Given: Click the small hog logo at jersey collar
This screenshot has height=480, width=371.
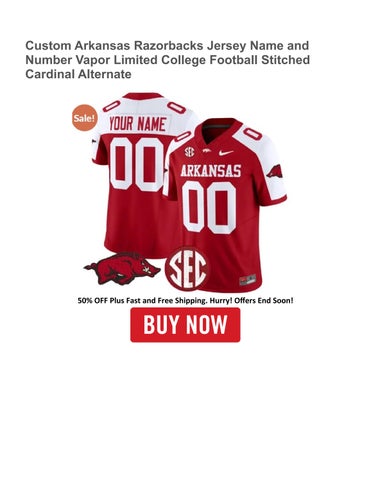Looking at the screenshot, I should pyautogui.click(x=206, y=151).
